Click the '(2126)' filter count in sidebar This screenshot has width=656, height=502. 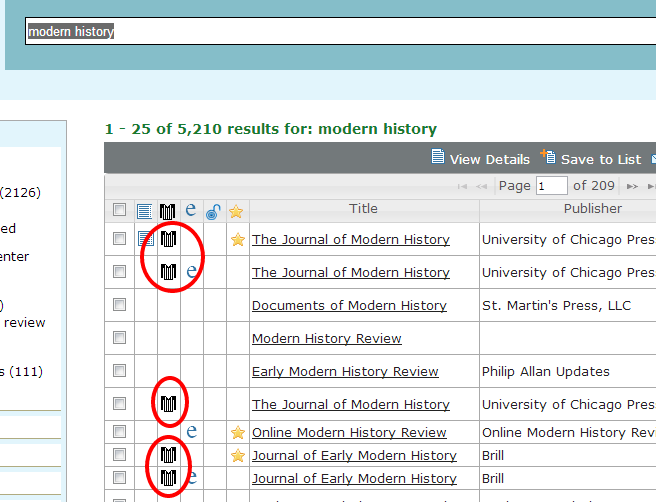pos(20,192)
